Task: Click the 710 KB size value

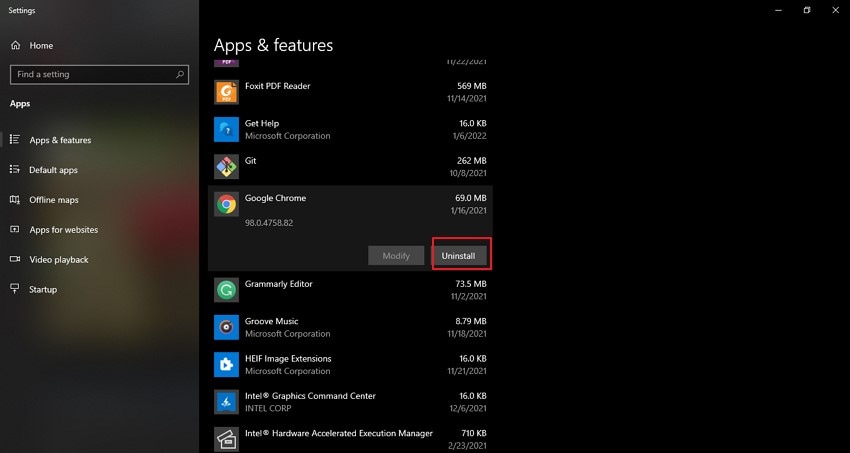Action: click(x=473, y=433)
